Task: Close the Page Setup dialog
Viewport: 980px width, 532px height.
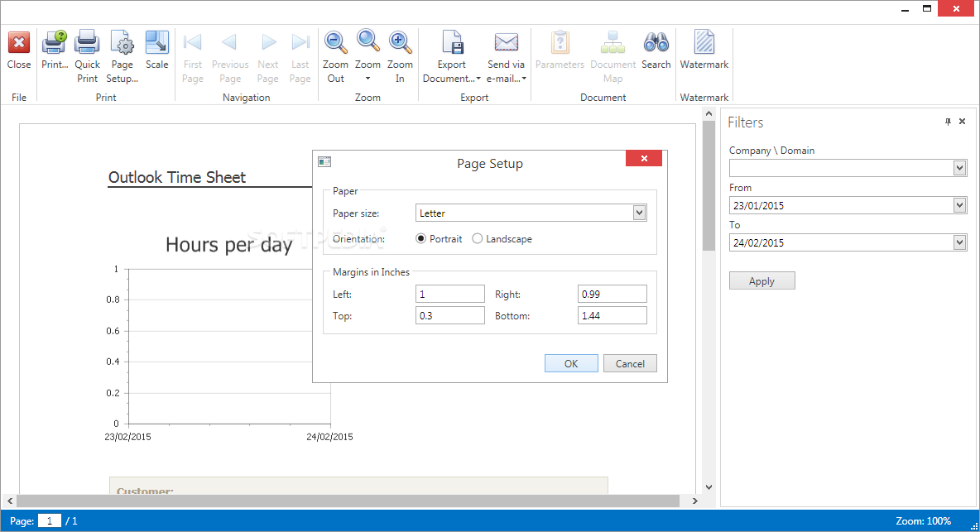Action: [644, 159]
